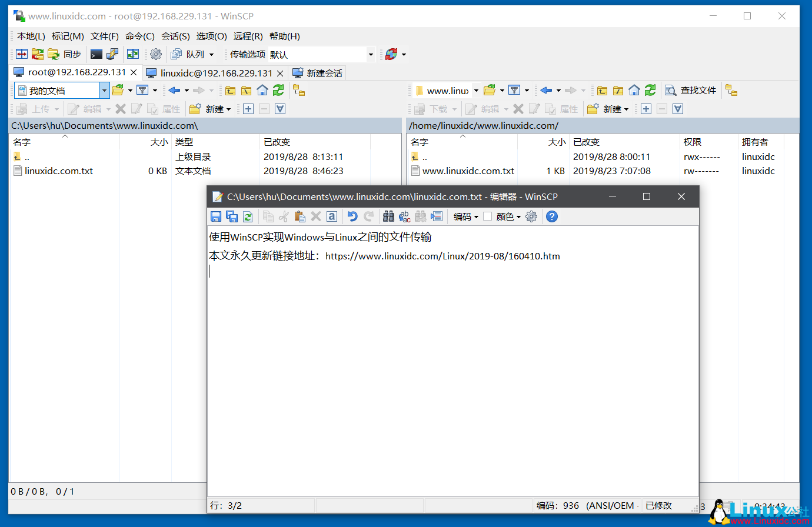Open editor preferences via the gear icon
Image resolution: width=812 pixels, height=527 pixels.
(x=531, y=216)
